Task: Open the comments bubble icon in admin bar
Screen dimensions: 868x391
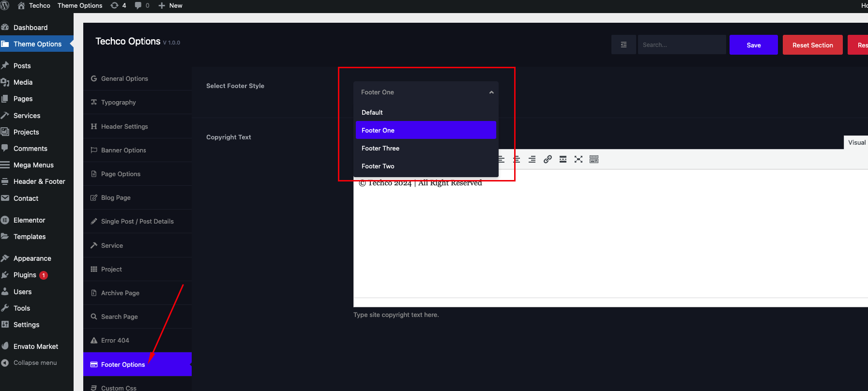Action: pos(142,5)
